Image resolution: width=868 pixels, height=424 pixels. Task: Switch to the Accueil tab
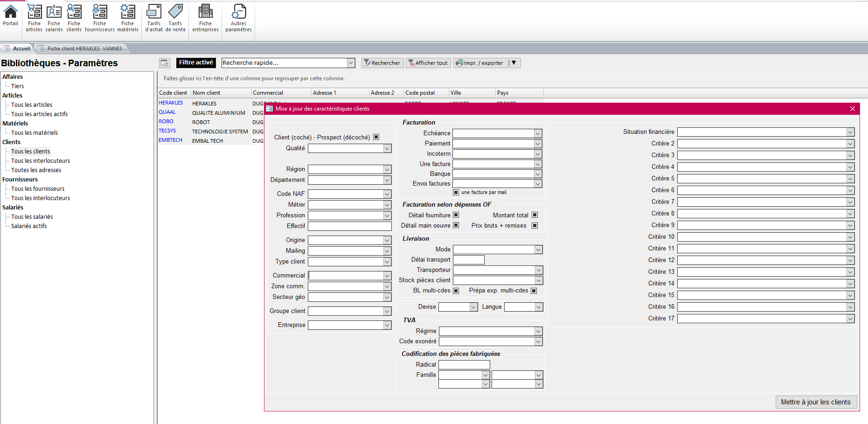click(21, 48)
